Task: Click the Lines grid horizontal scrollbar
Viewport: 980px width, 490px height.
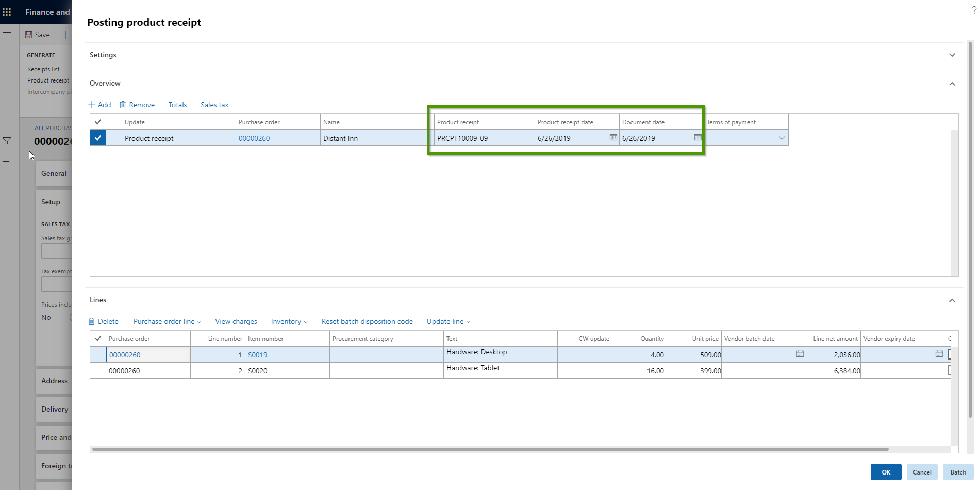Action: coord(490,449)
